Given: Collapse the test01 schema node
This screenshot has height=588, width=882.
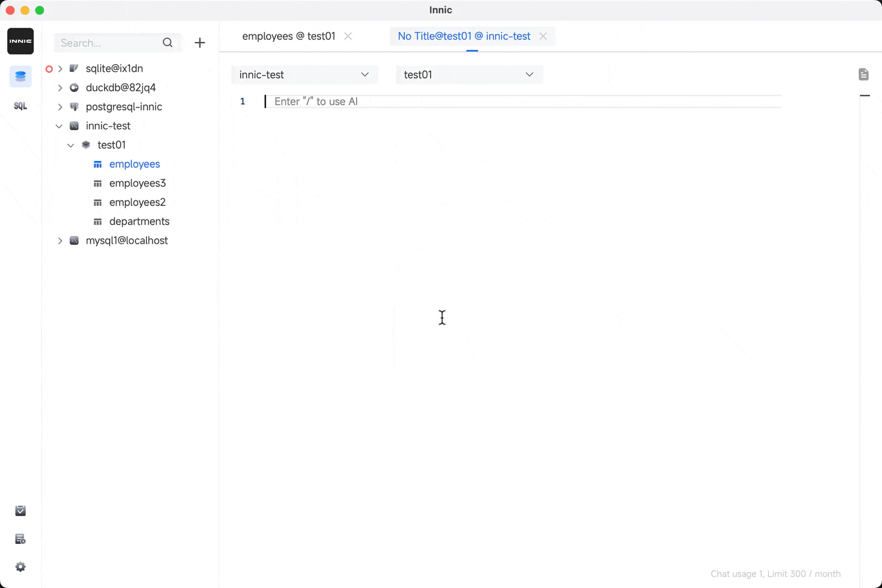Looking at the screenshot, I should point(70,145).
